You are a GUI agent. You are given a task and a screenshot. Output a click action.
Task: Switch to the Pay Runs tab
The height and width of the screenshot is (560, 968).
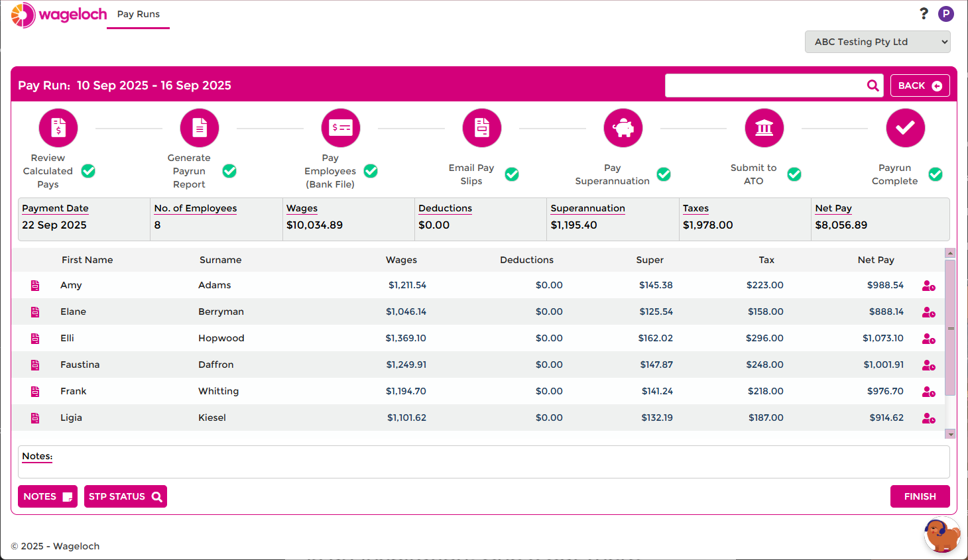(138, 13)
